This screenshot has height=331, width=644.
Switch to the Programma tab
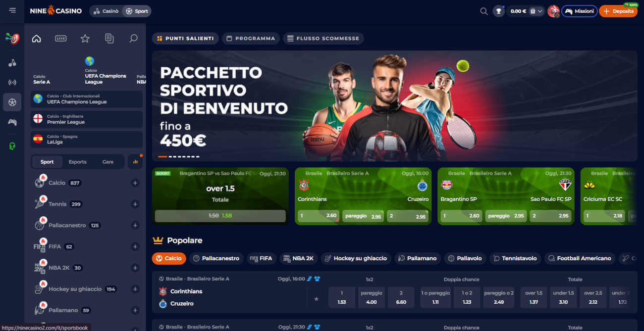(251, 38)
